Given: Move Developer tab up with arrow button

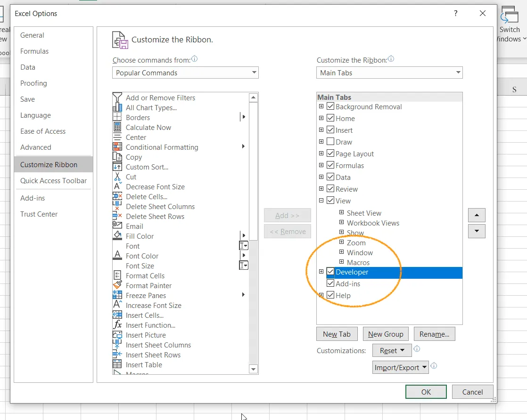Looking at the screenshot, I should coord(477,215).
